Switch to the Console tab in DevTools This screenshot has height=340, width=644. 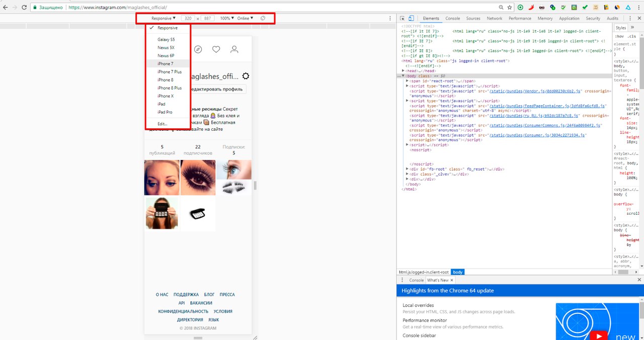point(453,18)
